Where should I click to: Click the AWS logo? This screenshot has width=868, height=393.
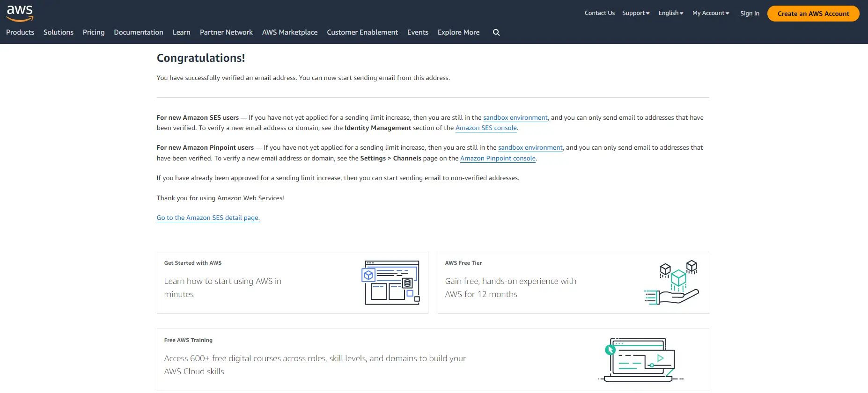click(20, 13)
